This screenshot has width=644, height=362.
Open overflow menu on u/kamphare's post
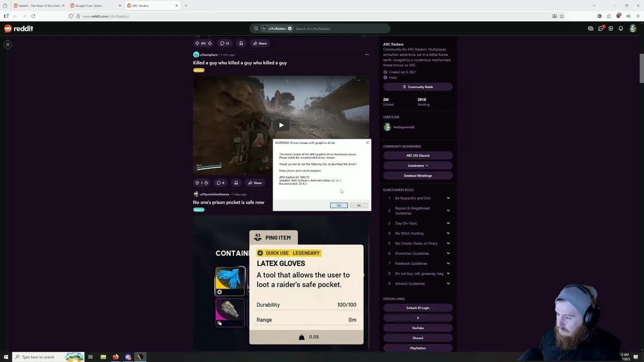pyautogui.click(x=367, y=54)
